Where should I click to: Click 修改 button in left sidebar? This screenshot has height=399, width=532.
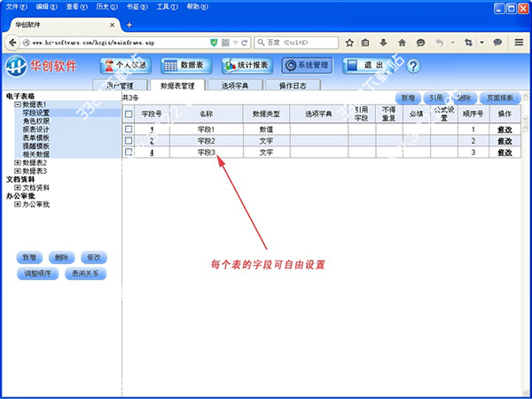tap(94, 257)
